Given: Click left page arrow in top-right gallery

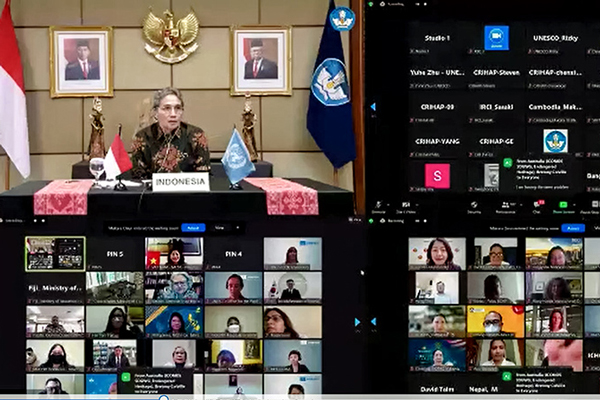Looking at the screenshot, I should coord(373,106).
